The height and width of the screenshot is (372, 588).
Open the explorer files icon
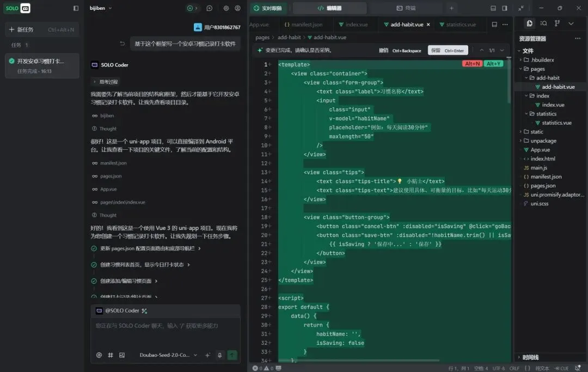click(x=529, y=23)
